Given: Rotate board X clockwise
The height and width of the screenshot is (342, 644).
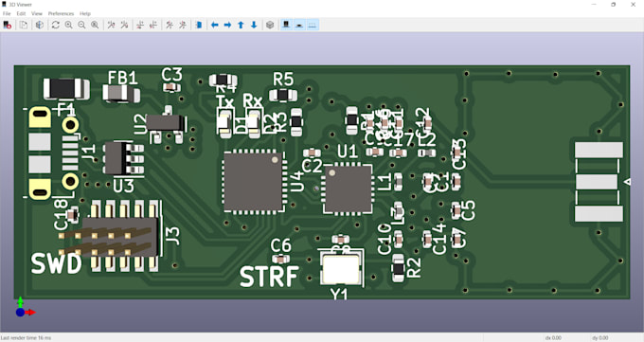Looking at the screenshot, I should click(111, 25).
